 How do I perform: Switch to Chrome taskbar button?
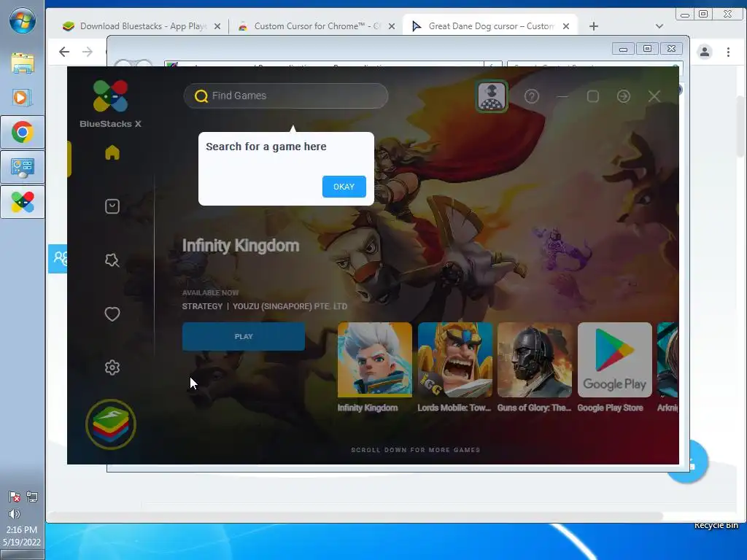pyautogui.click(x=23, y=132)
